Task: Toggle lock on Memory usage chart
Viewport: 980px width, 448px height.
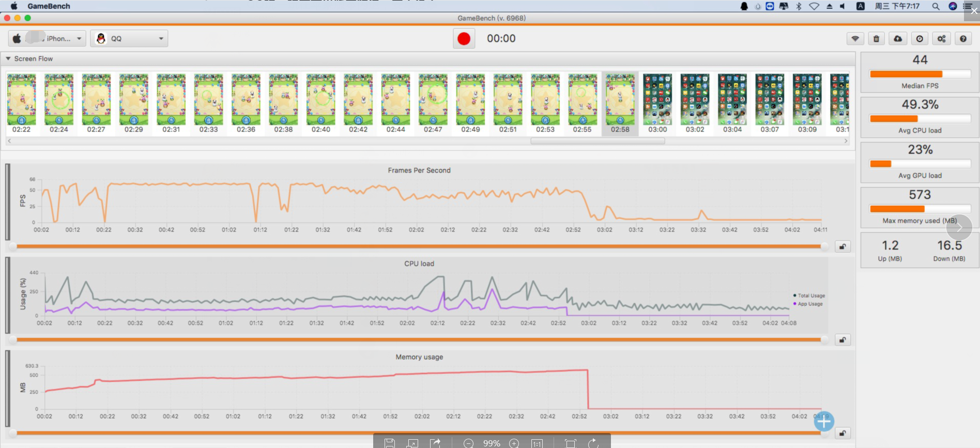Action: click(843, 434)
